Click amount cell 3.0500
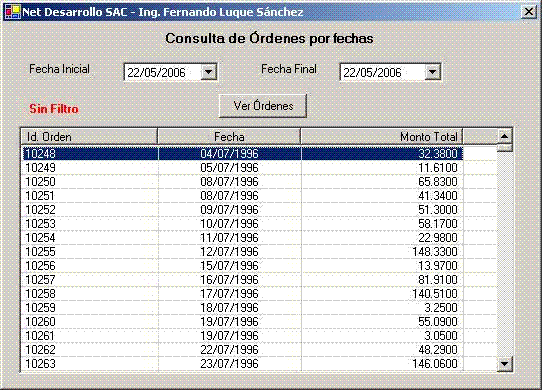Image resolution: width=542 pixels, height=390 pixels. click(x=382, y=336)
